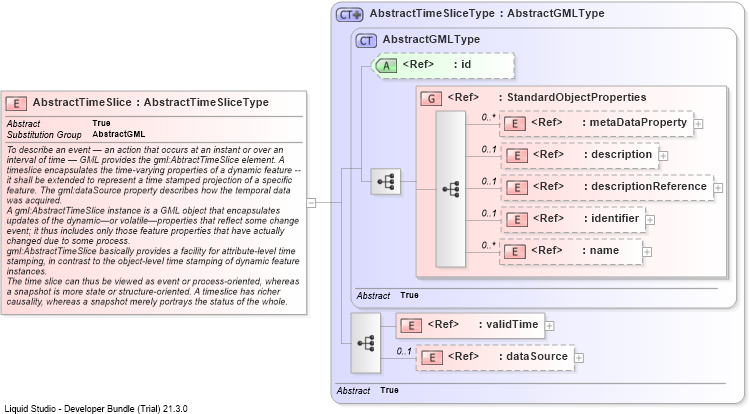The width and height of the screenshot is (749, 414).
Task: Select the 'AbstractGMLType' header label
Action: click(x=431, y=39)
